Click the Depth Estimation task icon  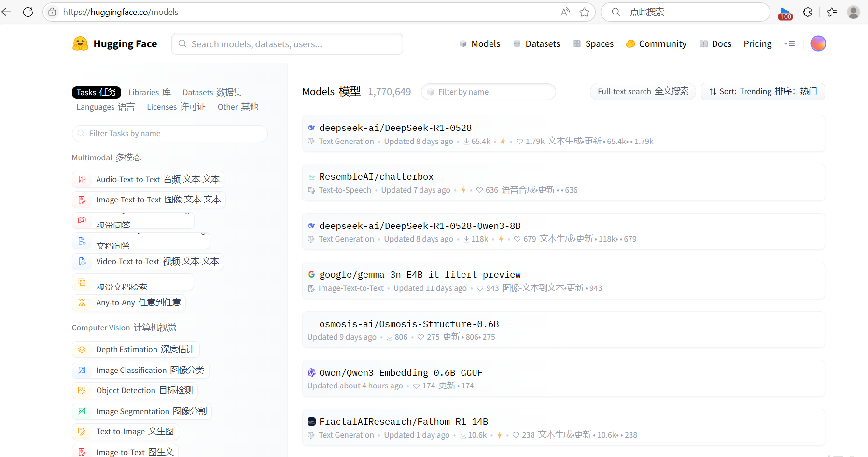click(82, 349)
